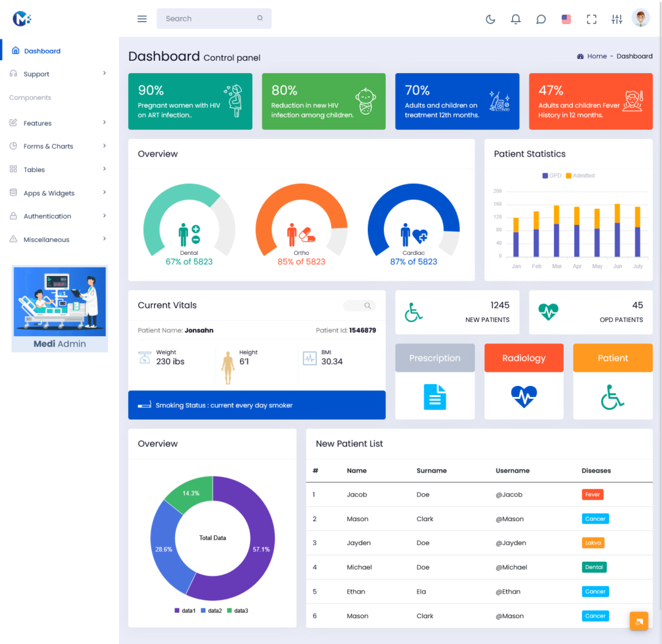This screenshot has width=662, height=644.
Task: Go to Home via the breadcrumb link
Action: 597,56
